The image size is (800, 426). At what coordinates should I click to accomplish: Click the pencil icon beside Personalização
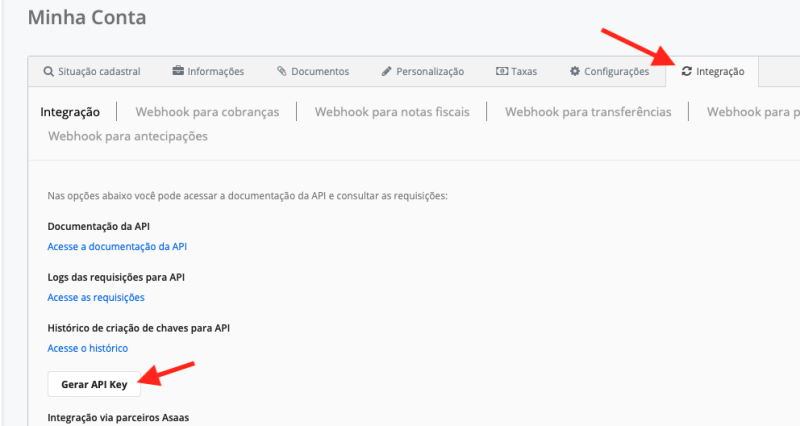click(x=387, y=72)
